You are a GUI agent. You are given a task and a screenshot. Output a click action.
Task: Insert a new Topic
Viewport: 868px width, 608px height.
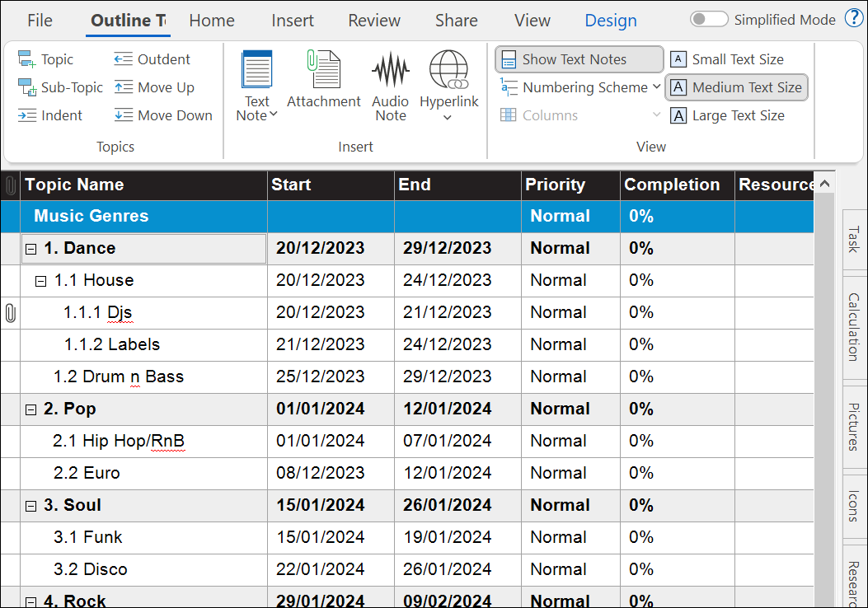click(x=46, y=59)
